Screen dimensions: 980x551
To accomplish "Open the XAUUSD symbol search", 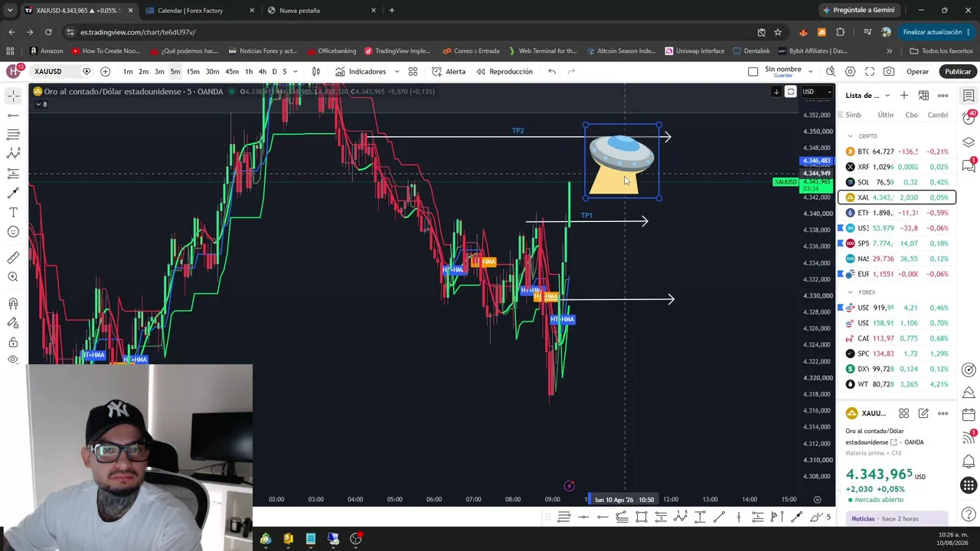I will click(x=48, y=71).
